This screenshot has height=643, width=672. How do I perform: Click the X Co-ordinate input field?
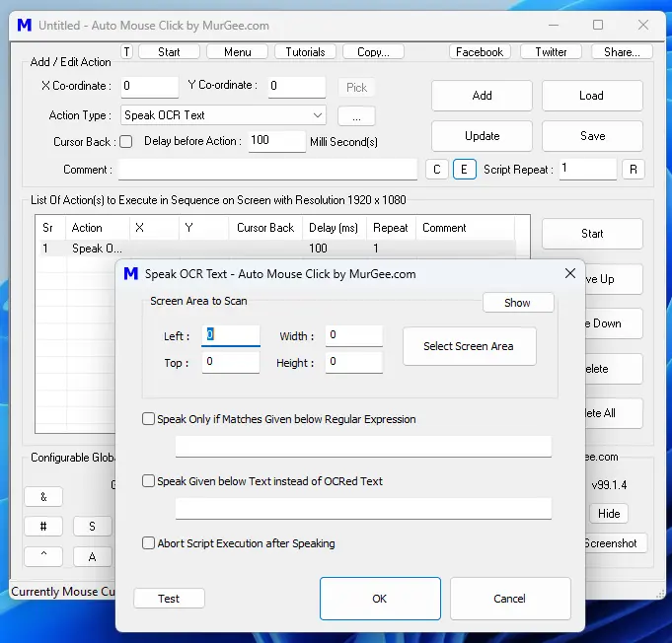pos(150,87)
